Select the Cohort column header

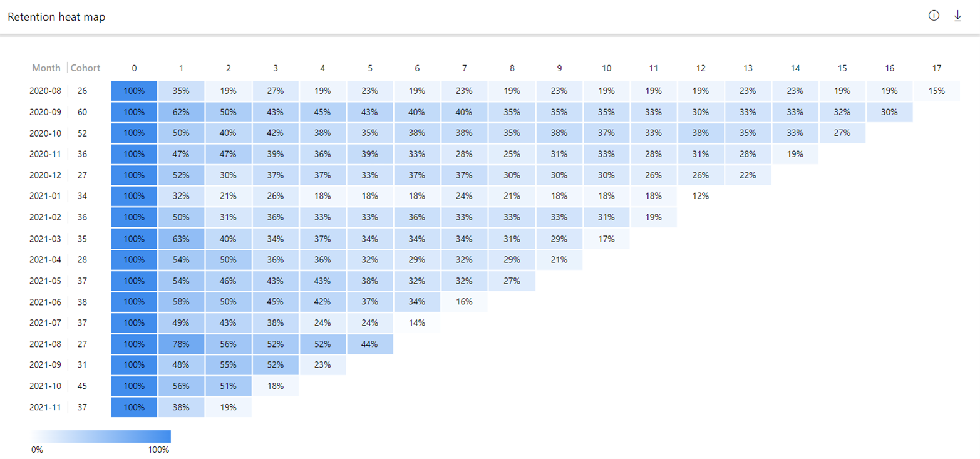pyautogui.click(x=85, y=68)
